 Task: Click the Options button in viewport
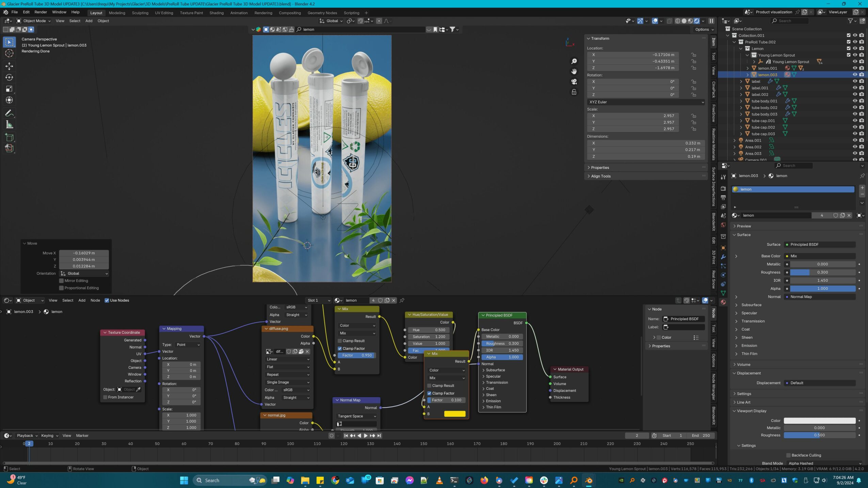point(704,30)
